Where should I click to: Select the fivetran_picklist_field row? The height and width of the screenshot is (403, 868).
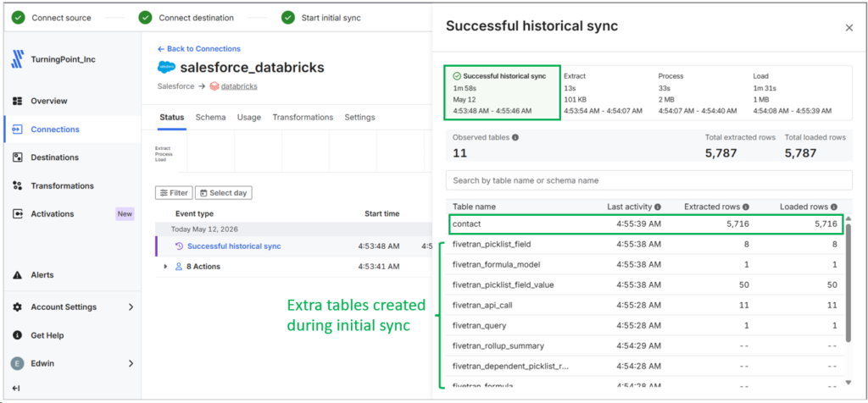645,244
